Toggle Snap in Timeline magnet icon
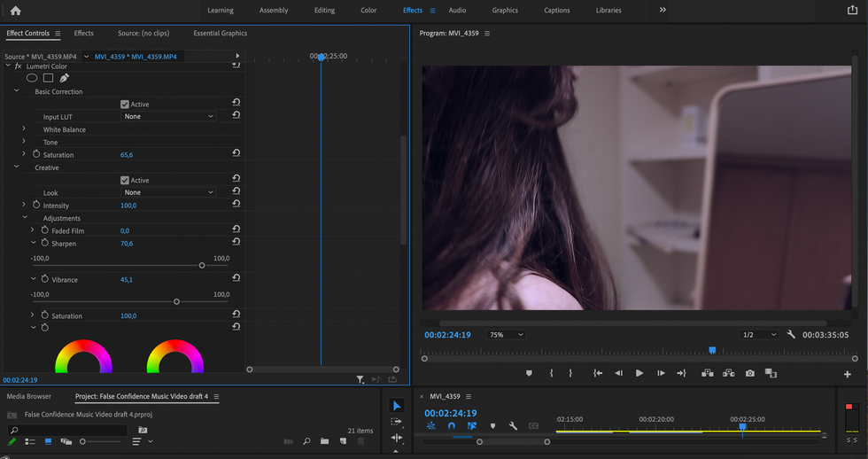 pyautogui.click(x=451, y=426)
